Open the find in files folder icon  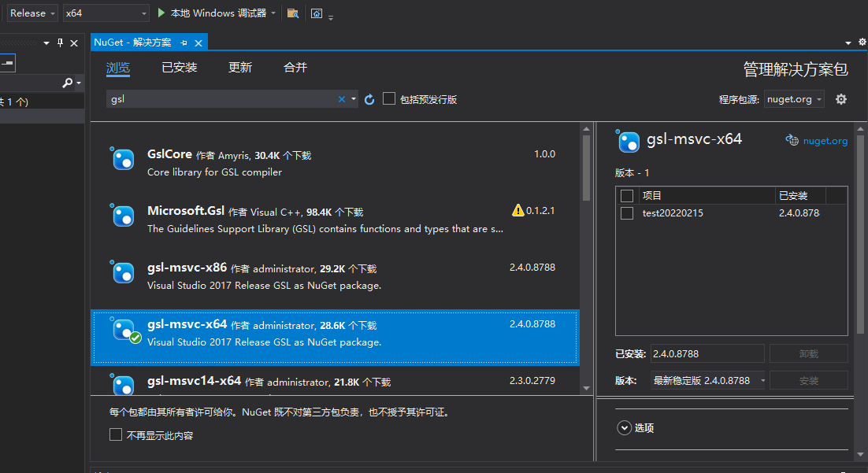tap(293, 13)
